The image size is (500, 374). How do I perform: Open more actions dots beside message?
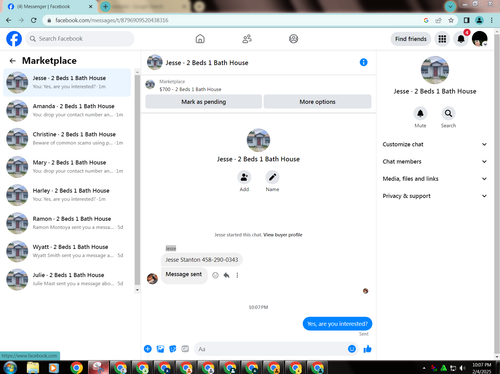(237, 275)
